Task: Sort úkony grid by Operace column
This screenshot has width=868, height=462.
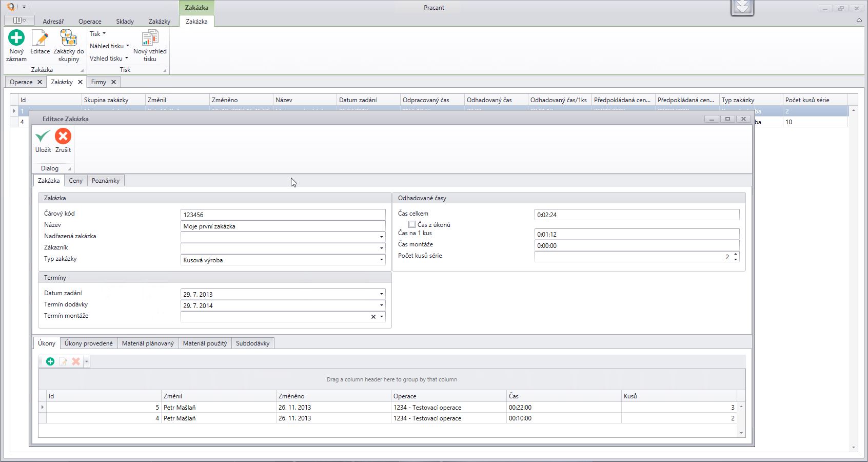Action: pos(449,396)
